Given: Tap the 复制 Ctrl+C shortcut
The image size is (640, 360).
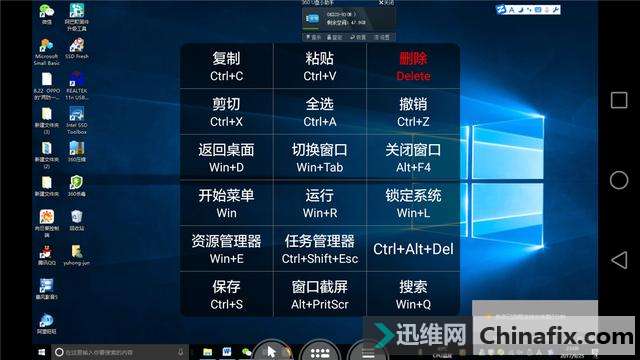Looking at the screenshot, I should (227, 66).
